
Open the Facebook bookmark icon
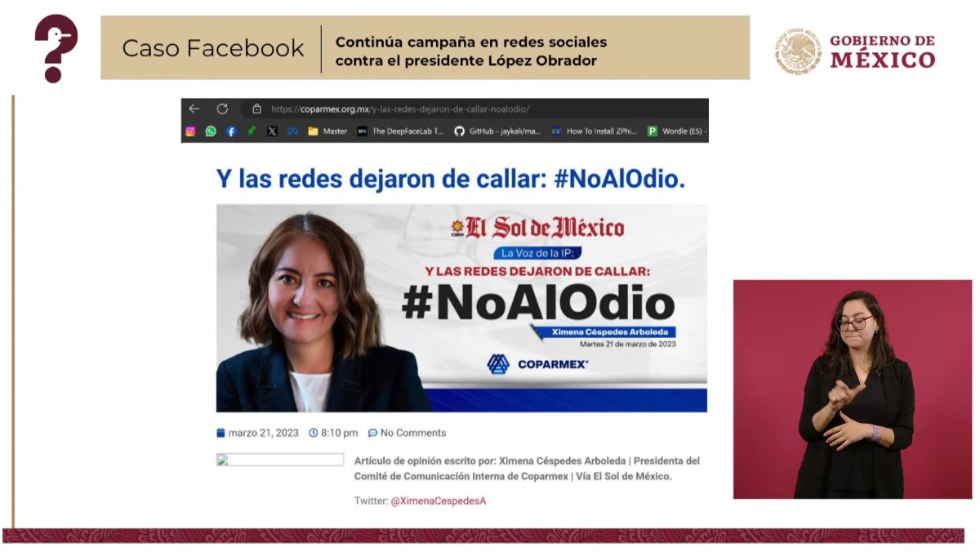click(231, 131)
